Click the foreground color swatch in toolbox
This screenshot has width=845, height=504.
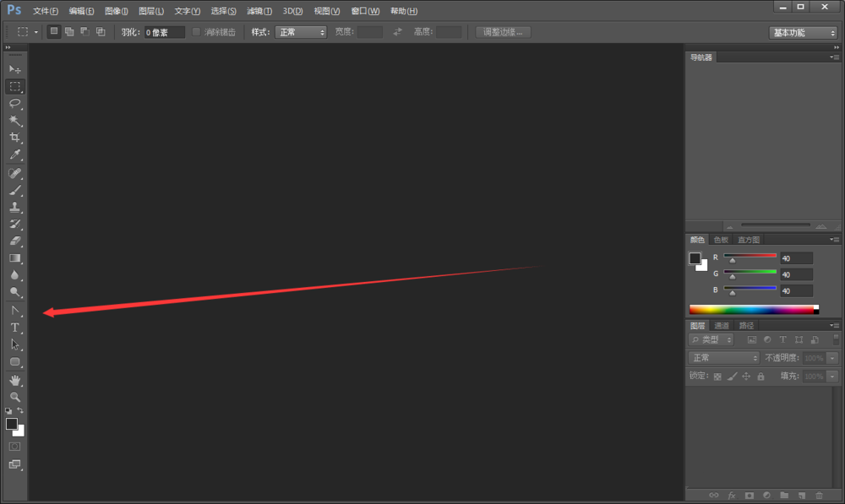pos(11,424)
